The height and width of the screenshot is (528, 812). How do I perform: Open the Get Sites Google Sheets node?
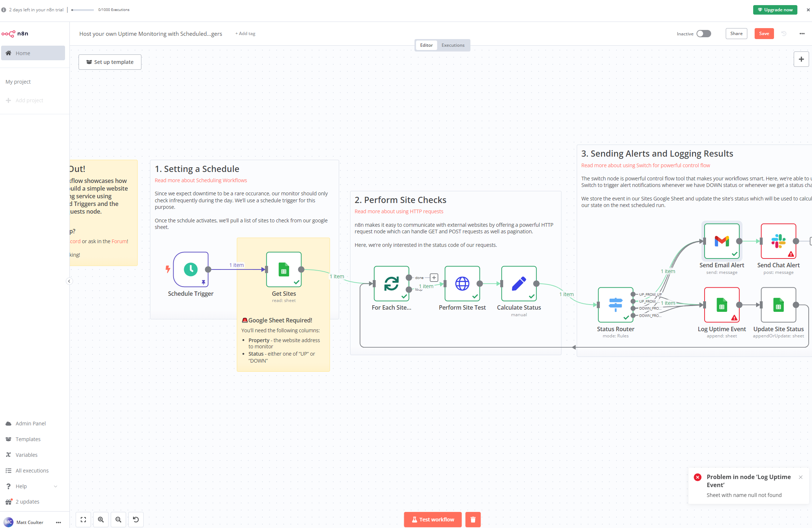[284, 269]
